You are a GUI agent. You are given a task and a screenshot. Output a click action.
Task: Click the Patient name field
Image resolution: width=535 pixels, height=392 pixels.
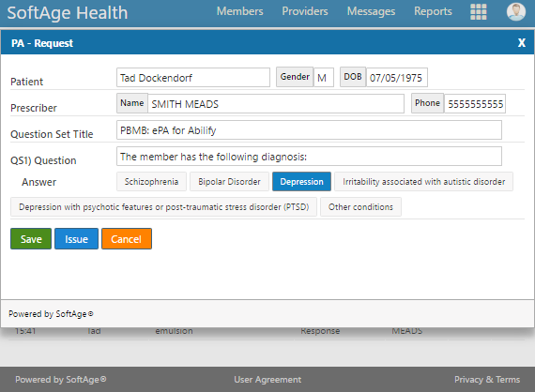click(x=193, y=78)
